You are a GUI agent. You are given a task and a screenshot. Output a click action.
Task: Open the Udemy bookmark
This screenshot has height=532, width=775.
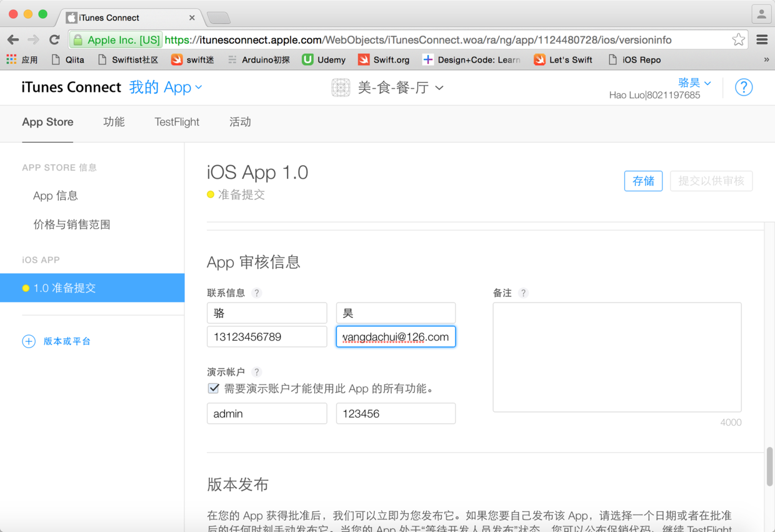(x=324, y=60)
